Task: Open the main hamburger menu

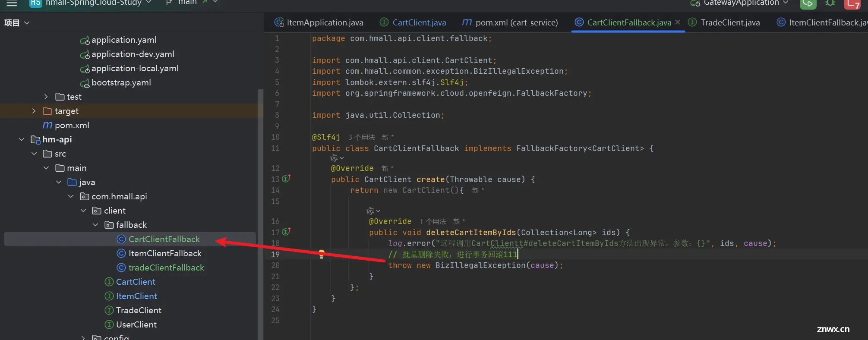Action: (12, 3)
